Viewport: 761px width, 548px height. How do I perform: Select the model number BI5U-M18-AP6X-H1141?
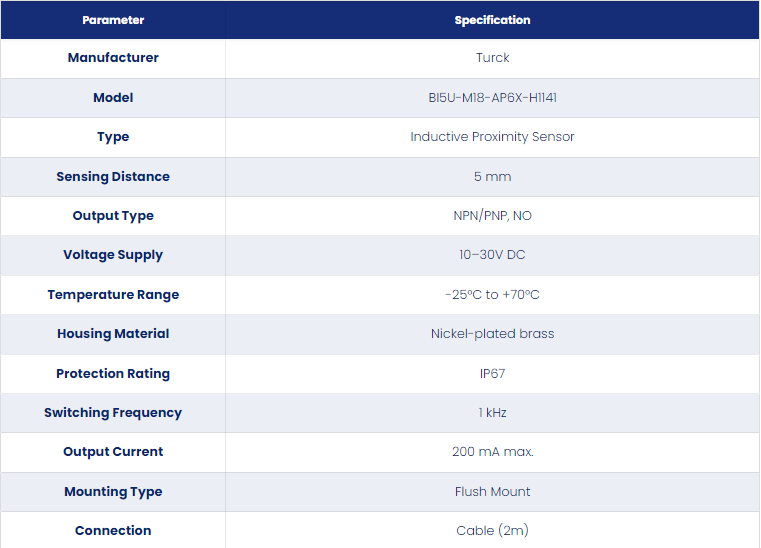pos(492,98)
